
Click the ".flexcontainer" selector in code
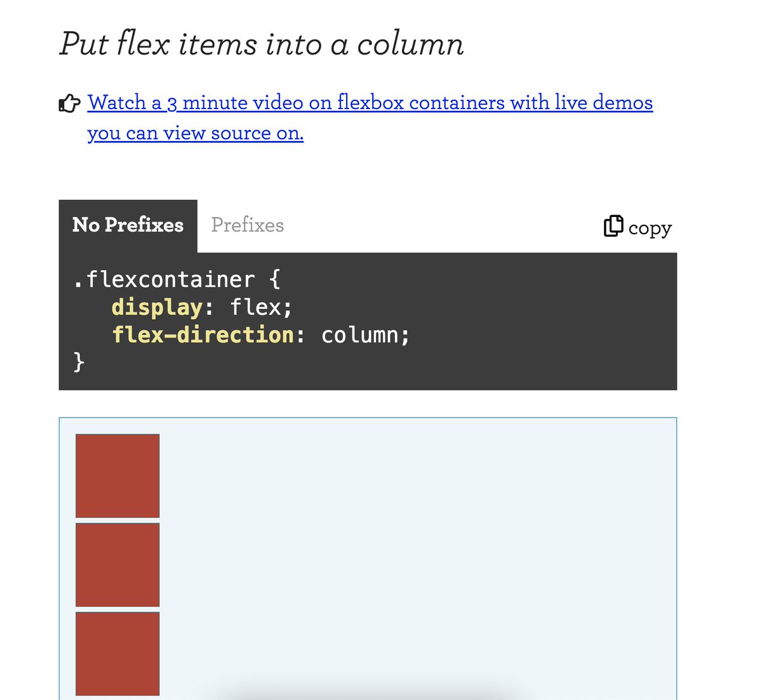164,280
